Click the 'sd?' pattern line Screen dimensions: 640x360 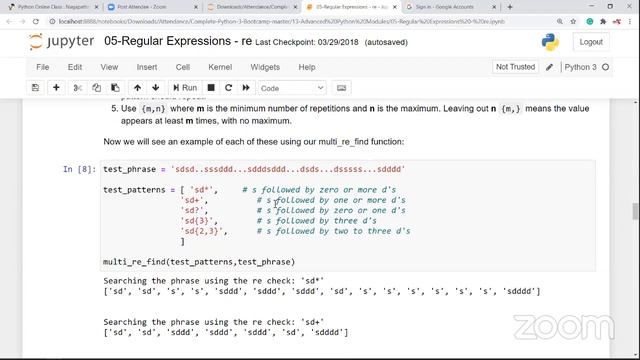[x=293, y=210]
